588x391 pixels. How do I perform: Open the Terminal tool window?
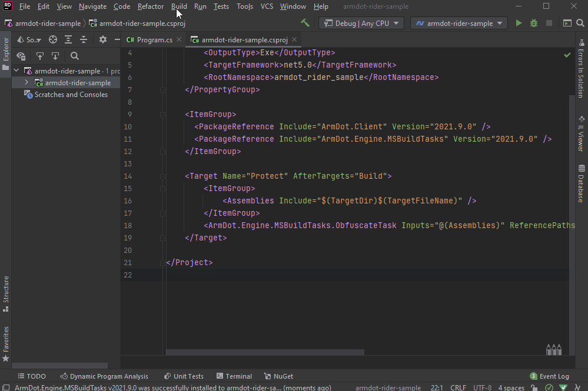234,376
